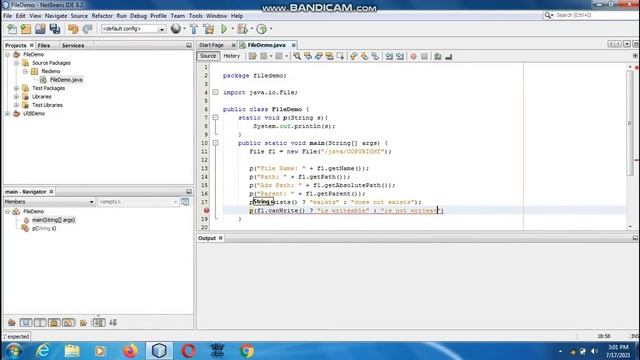Toggle Bookmark in the editor toolbar
This screenshot has height=360, width=640.
click(375, 56)
